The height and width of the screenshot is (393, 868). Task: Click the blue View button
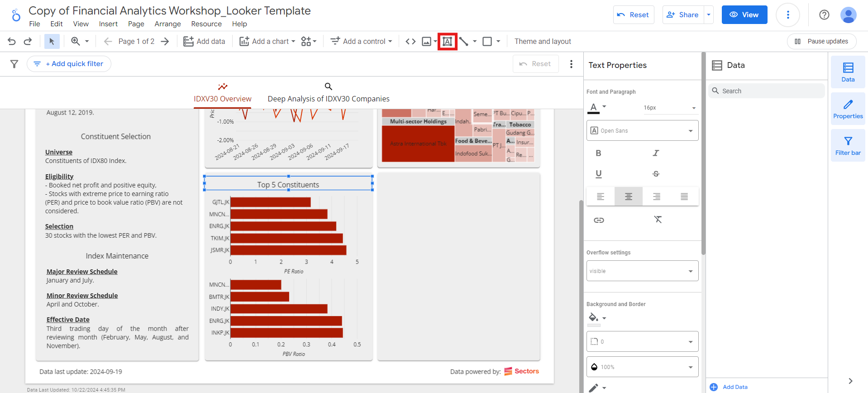click(744, 15)
